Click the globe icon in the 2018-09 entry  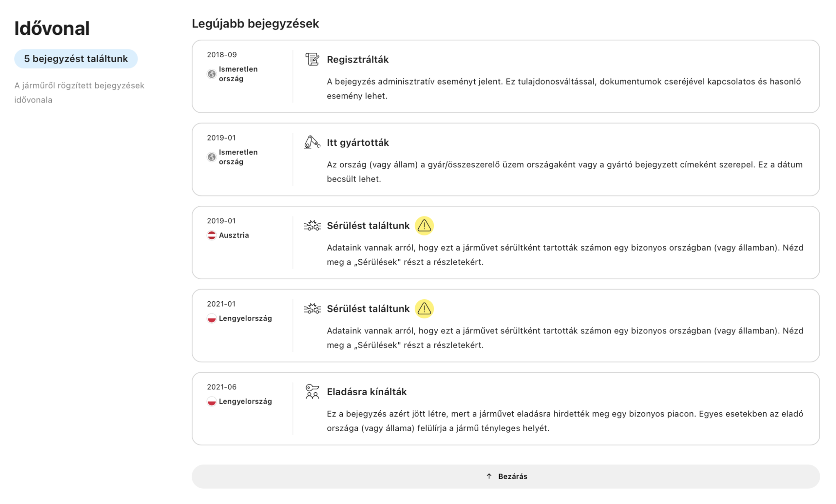[211, 74]
